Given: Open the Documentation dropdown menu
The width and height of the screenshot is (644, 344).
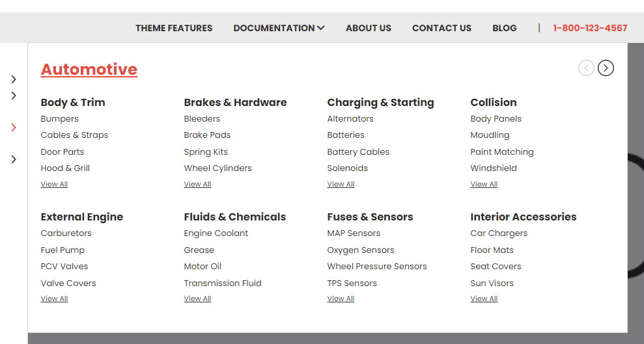Looking at the screenshot, I should coord(279,28).
